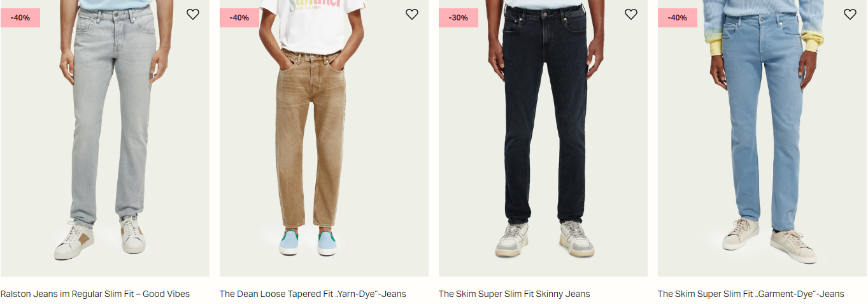This screenshot has height=304, width=868.
Task: Open The Skim Garment-Dye Jeans title link
Action: (751, 294)
